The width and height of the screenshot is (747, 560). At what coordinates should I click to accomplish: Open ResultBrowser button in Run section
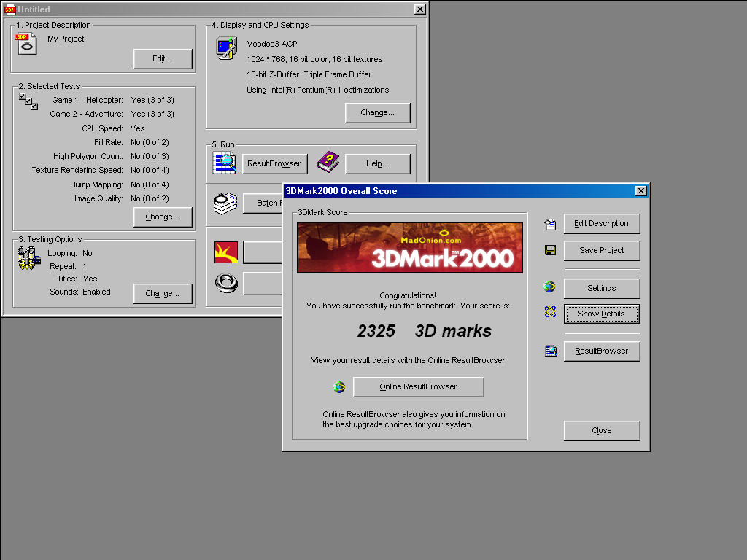[274, 163]
